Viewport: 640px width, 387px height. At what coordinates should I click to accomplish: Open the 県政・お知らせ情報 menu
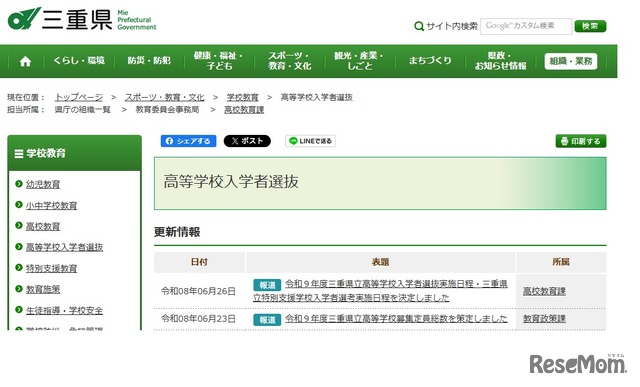point(500,61)
